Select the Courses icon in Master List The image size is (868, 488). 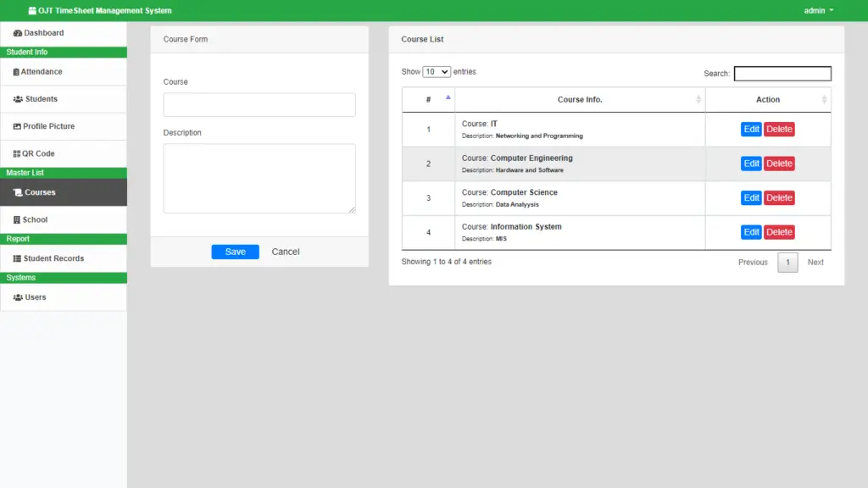pos(18,192)
